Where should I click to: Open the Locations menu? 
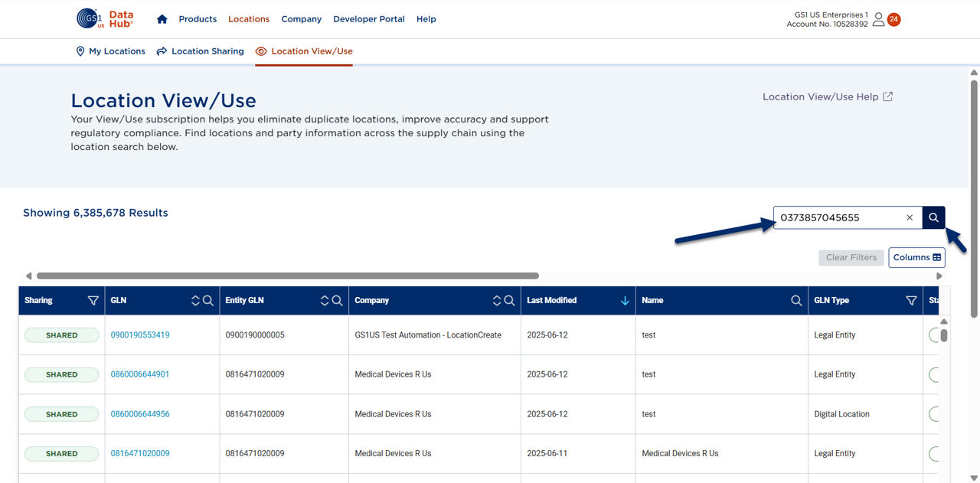click(249, 19)
